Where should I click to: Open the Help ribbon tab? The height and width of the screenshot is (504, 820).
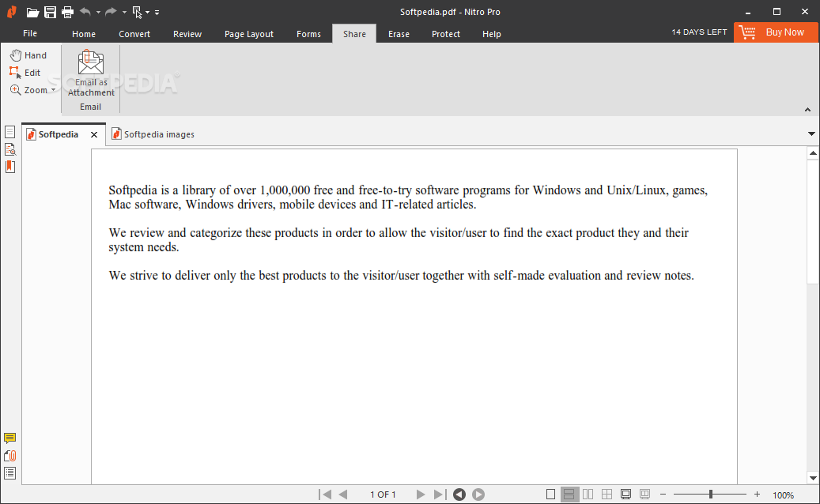[492, 34]
